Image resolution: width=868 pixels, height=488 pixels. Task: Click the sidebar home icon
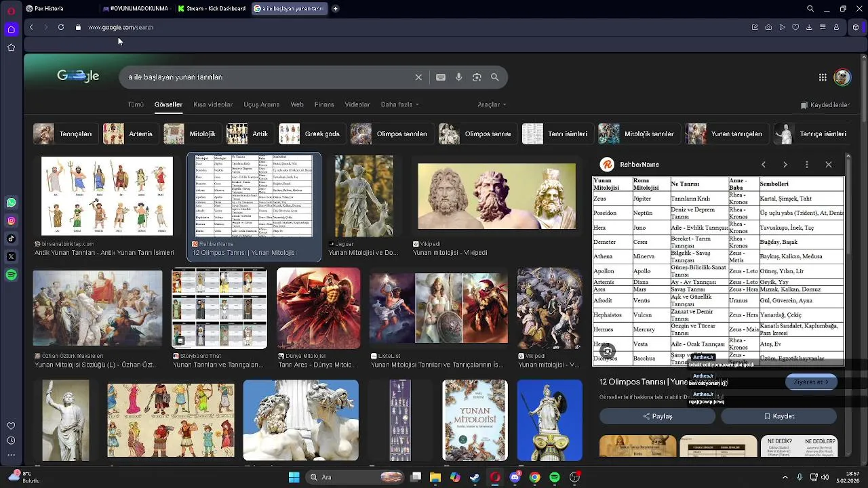(x=11, y=29)
